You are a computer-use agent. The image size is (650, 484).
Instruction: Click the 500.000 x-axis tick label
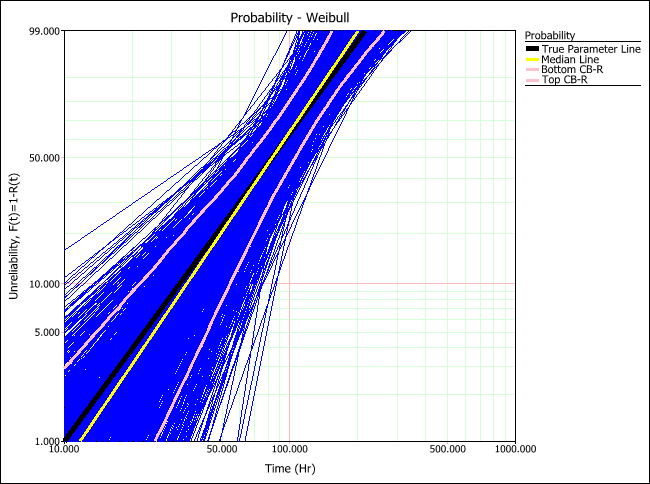(x=447, y=451)
